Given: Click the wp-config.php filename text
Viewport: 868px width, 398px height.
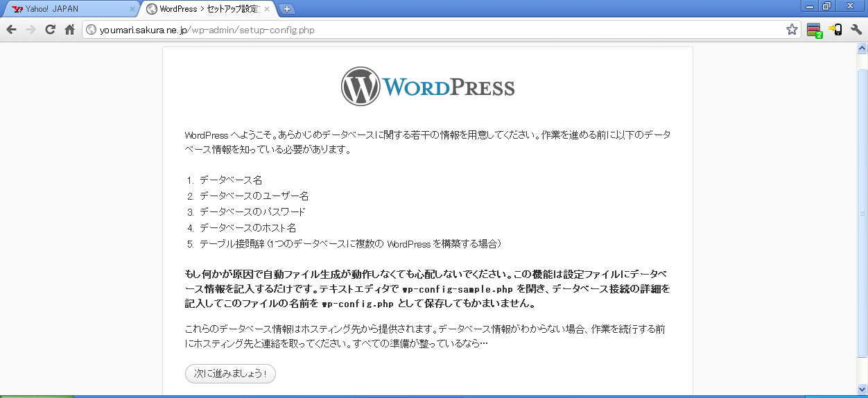Looking at the screenshot, I should [358, 304].
